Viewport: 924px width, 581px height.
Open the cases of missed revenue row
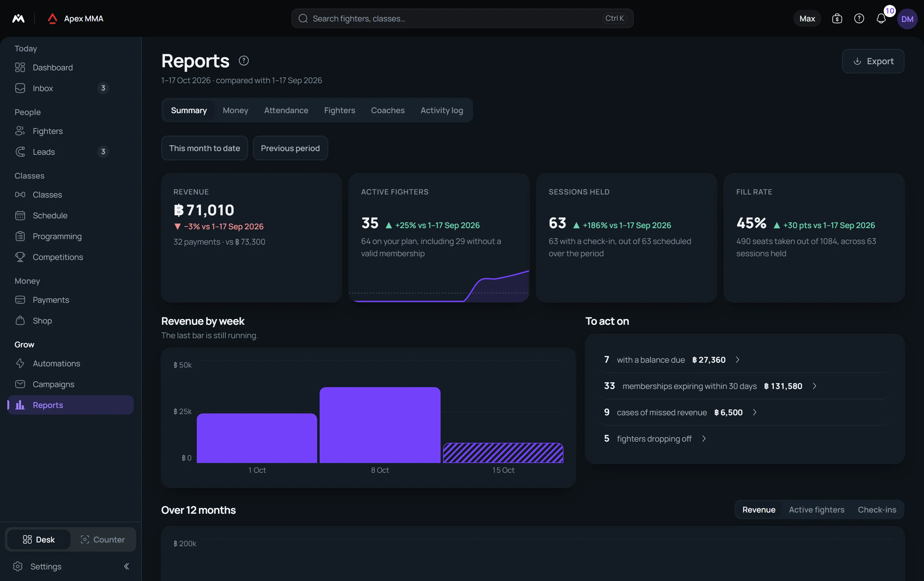744,413
